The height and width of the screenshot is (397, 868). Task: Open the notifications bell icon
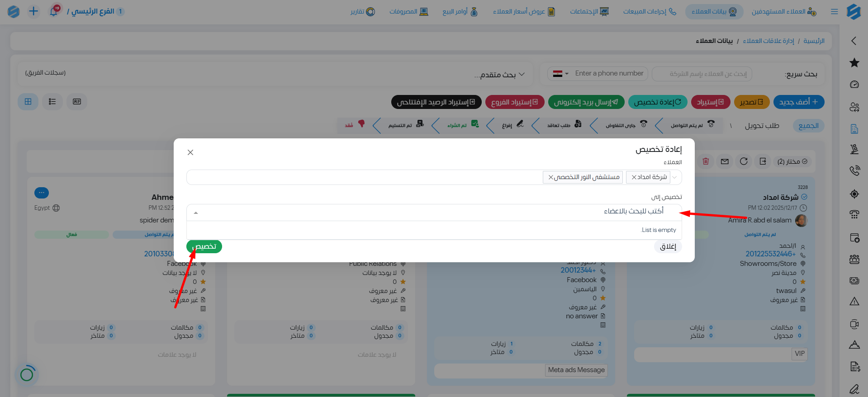coord(53,12)
